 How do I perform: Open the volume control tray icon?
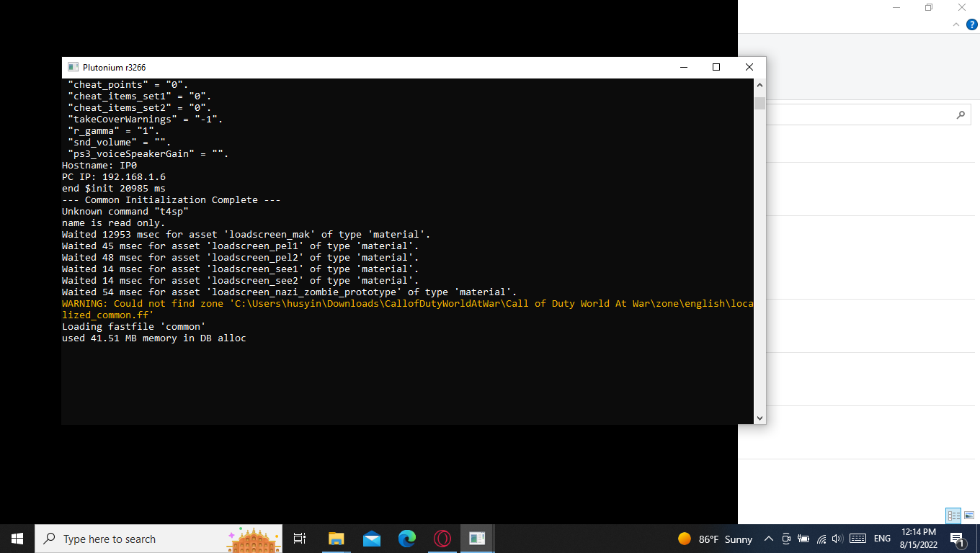[x=837, y=539]
